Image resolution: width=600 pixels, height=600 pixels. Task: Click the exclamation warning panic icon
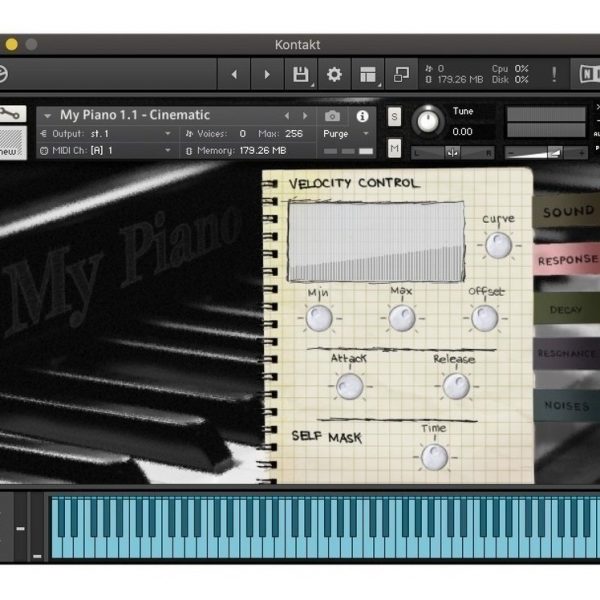click(x=554, y=74)
